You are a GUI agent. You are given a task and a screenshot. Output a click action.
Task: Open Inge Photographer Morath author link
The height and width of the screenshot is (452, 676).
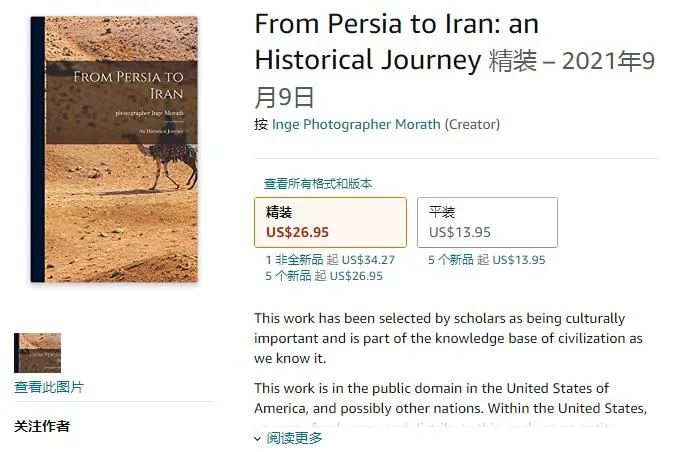click(356, 124)
